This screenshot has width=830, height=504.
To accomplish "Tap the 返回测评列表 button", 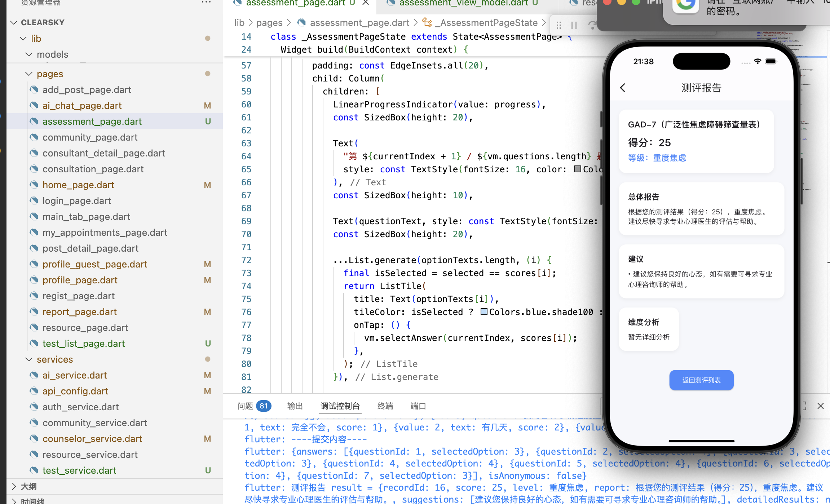I will pyautogui.click(x=701, y=380).
